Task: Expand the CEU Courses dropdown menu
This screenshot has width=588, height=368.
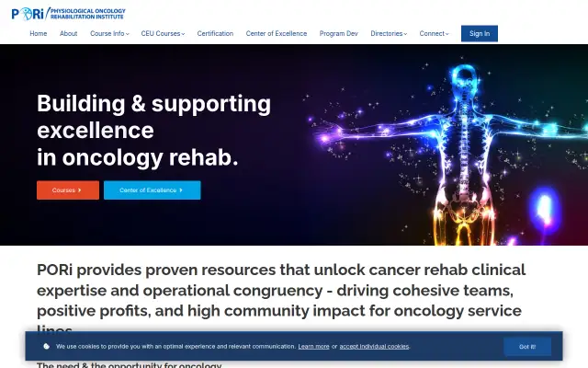Action: [x=163, y=33]
